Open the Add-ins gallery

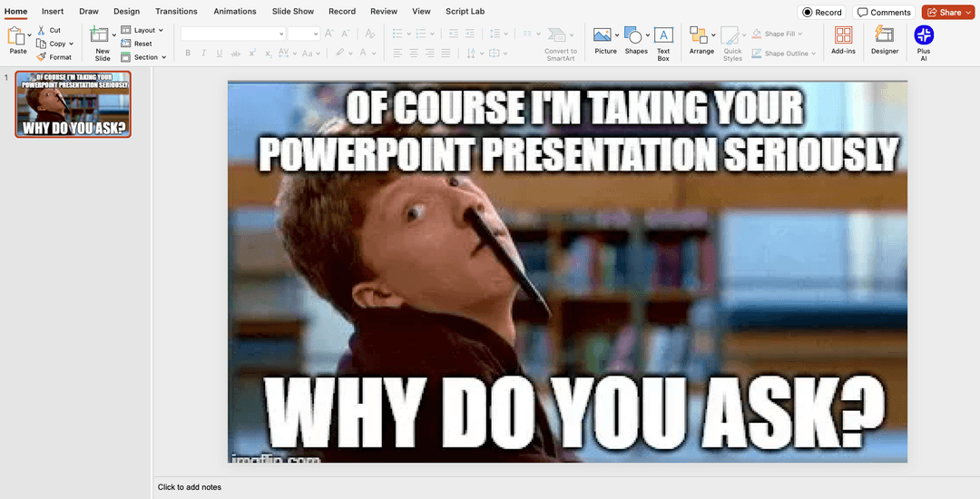coord(843,40)
